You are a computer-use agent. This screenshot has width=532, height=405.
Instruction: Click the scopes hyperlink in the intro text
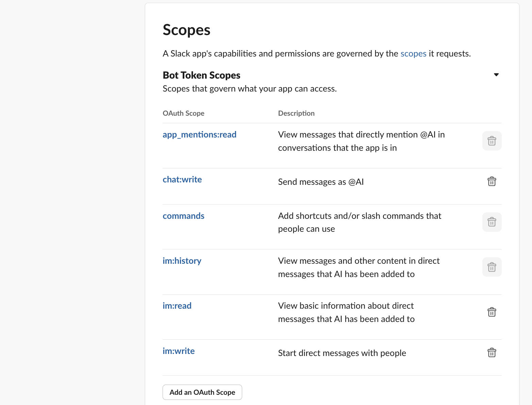point(413,53)
